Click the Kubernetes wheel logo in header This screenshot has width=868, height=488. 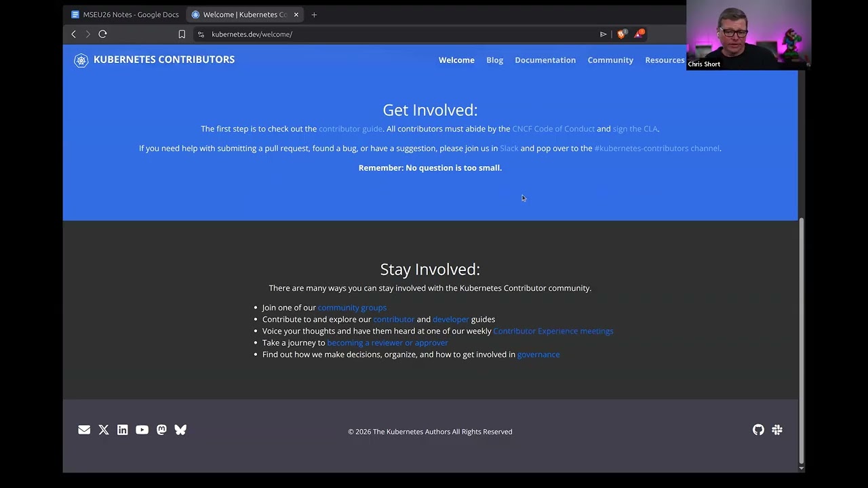[81, 60]
